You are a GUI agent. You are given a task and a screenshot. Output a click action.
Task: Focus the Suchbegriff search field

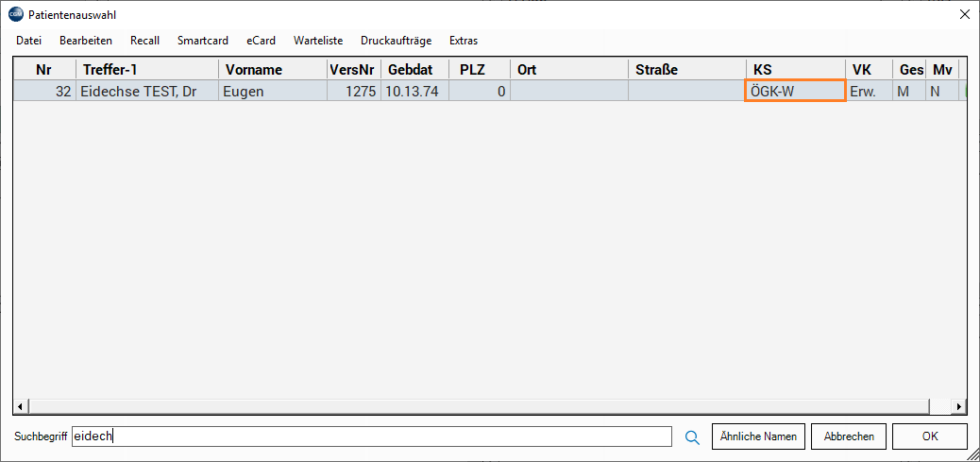(372, 436)
